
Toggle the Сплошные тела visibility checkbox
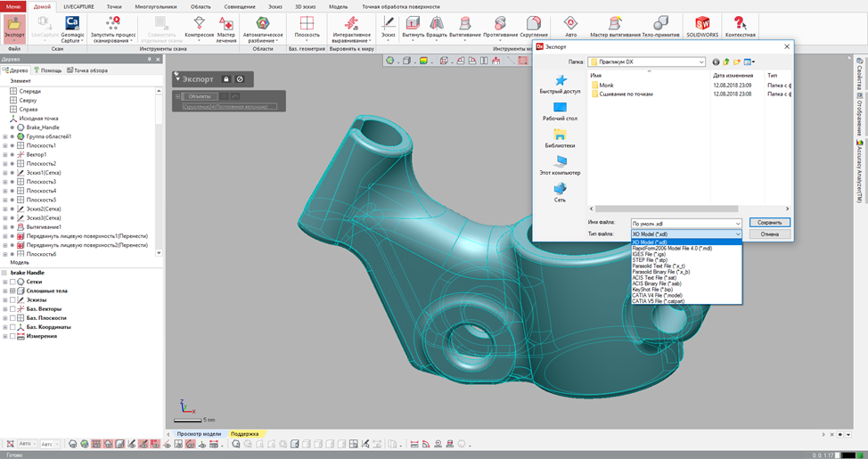pyautogui.click(x=12, y=291)
